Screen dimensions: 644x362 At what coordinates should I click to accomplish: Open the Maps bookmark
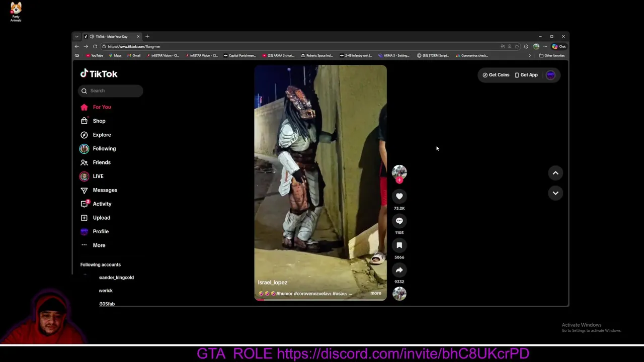(x=115, y=55)
